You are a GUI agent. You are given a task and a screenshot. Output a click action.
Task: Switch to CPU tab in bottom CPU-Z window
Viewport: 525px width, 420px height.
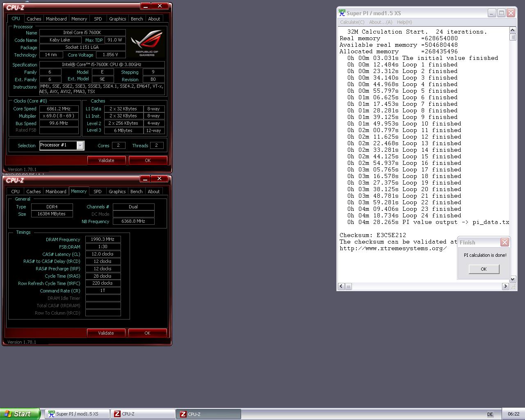(x=15, y=192)
